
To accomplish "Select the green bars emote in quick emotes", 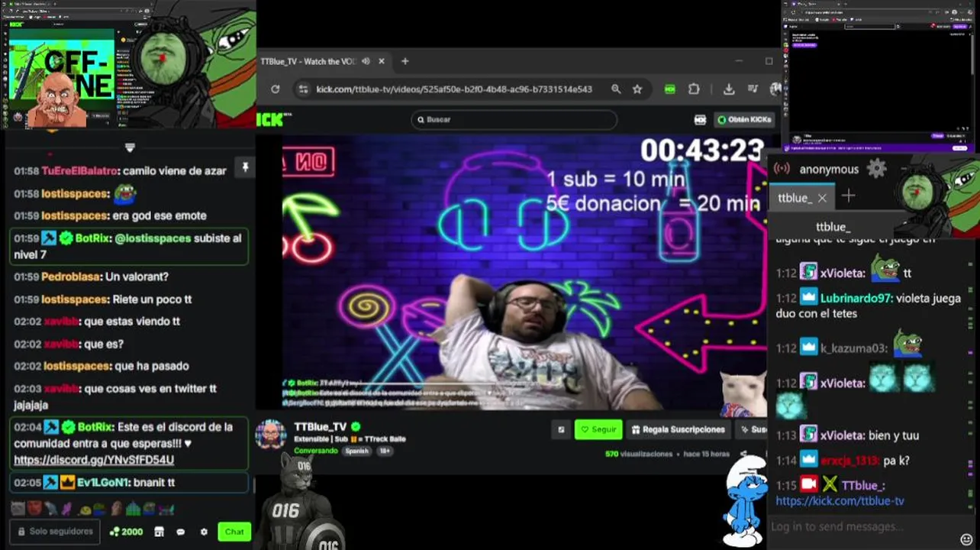I will [x=131, y=508].
